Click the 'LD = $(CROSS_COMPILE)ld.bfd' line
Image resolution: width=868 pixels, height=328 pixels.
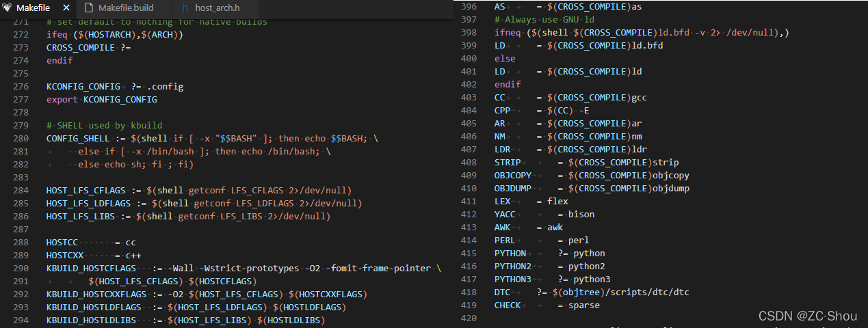click(x=579, y=45)
